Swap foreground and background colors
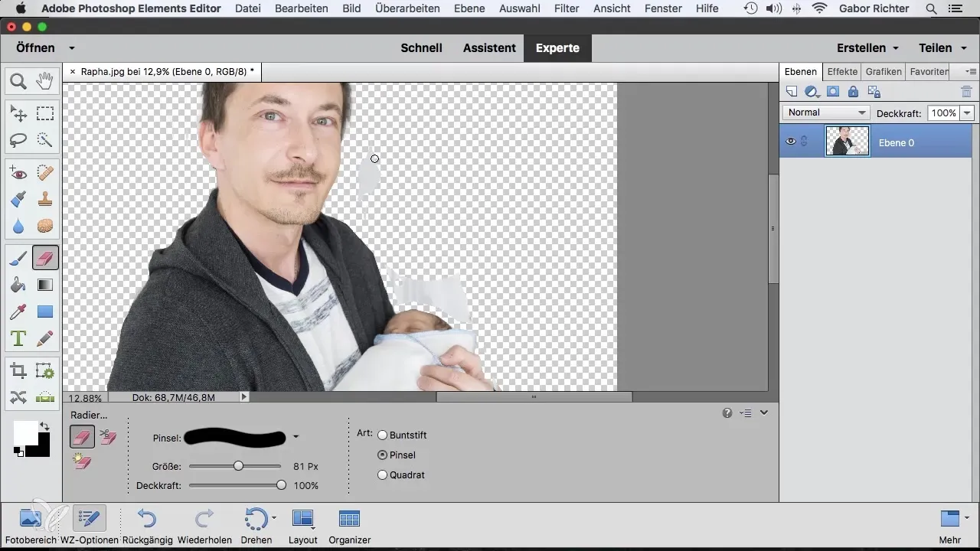 coord(44,425)
